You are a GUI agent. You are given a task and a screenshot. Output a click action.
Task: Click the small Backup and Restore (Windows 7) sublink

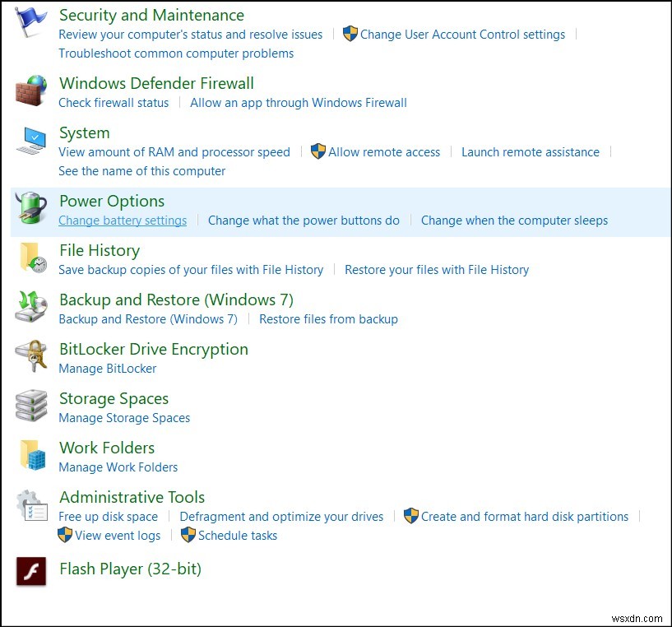(x=148, y=318)
